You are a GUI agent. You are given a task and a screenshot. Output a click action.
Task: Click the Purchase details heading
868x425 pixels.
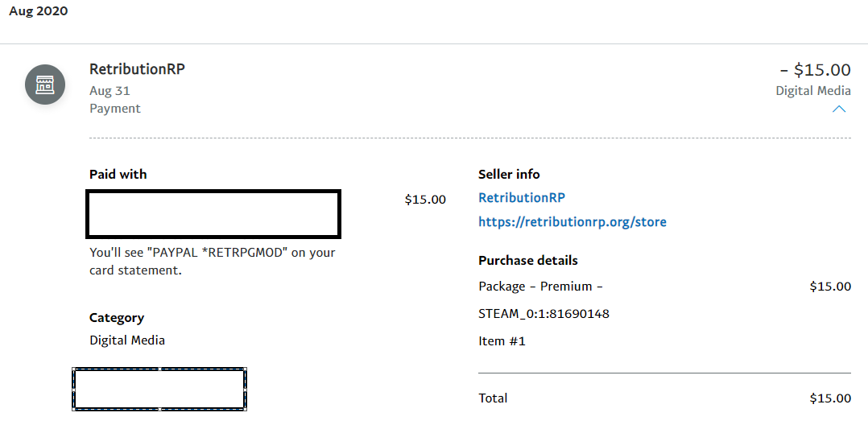point(528,260)
